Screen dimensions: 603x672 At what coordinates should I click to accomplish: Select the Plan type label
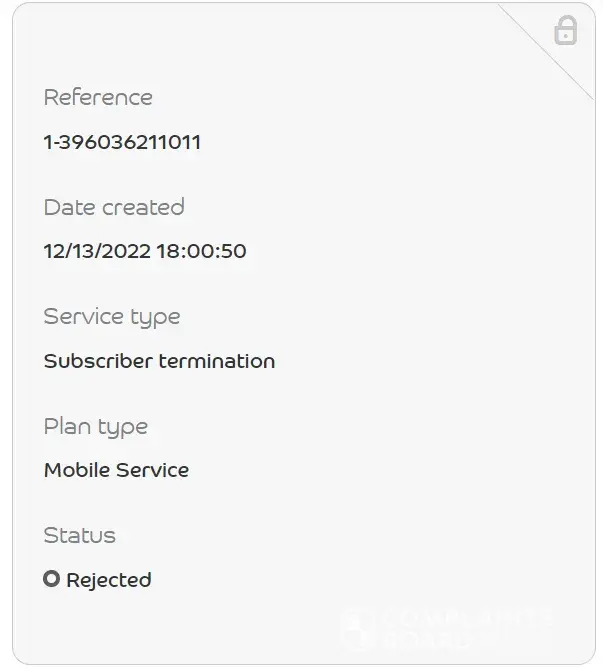95,427
